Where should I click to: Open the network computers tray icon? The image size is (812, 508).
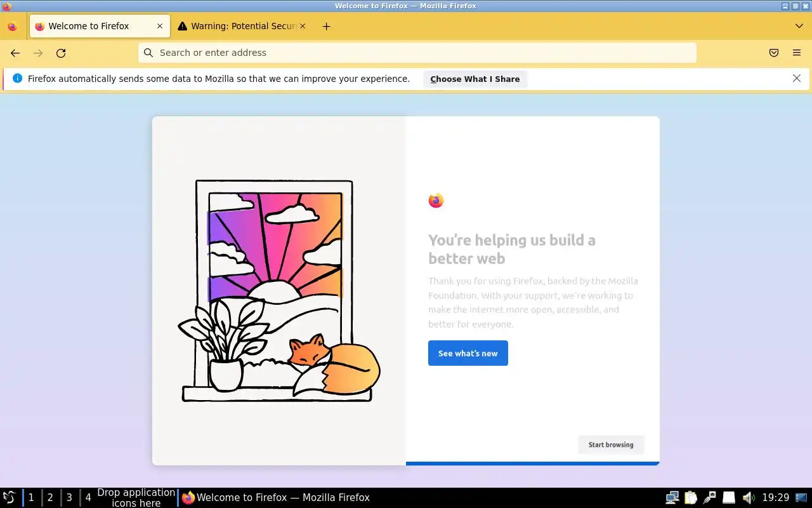[672, 497]
